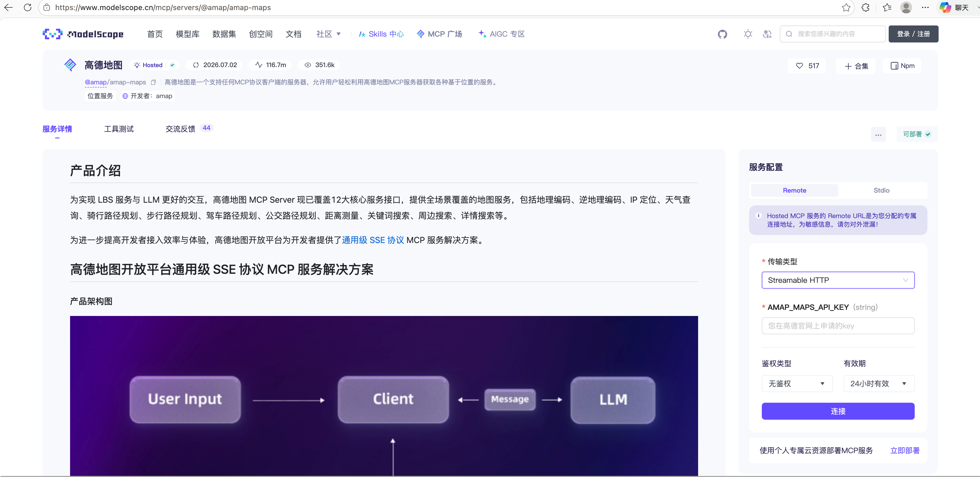Open Copilot chat (聊天) button

[954, 8]
